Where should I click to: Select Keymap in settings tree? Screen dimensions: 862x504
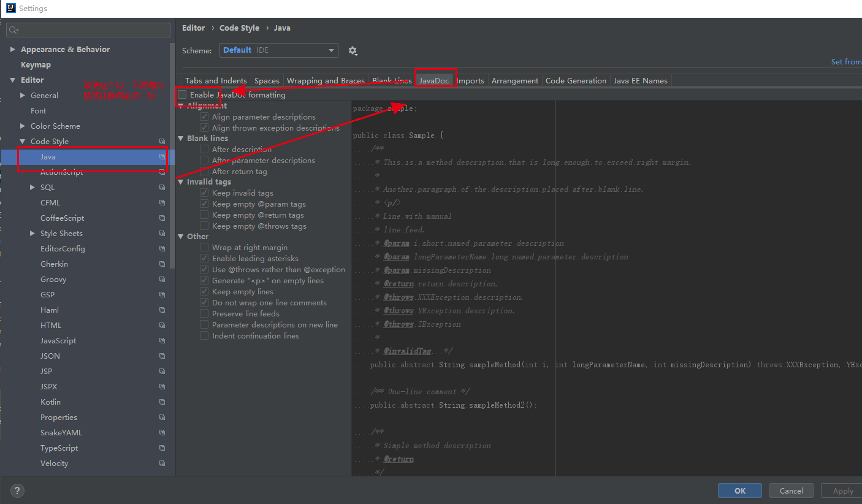coord(36,65)
